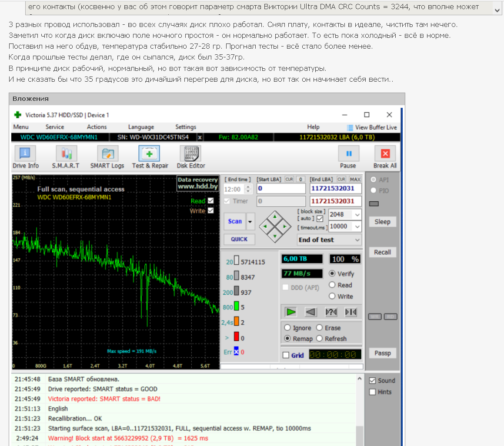This screenshot has width=504, height=446.
Task: Select the Erase radio button
Action: point(319,327)
